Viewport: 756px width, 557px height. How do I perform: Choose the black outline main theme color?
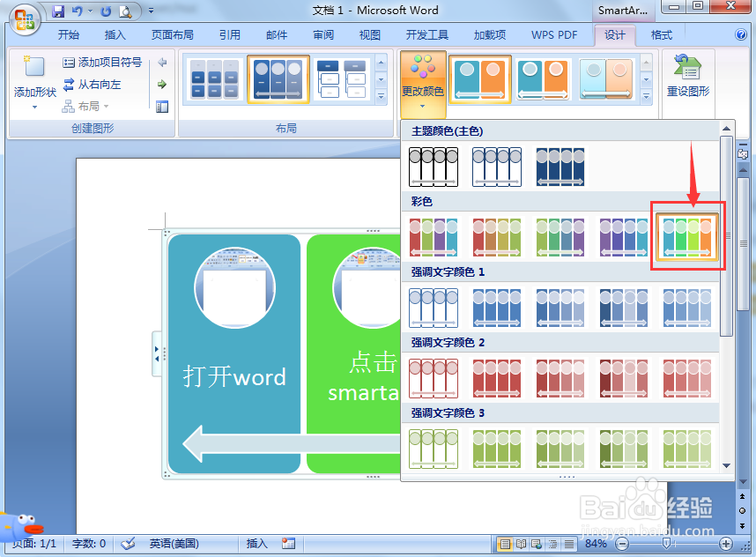(x=434, y=167)
